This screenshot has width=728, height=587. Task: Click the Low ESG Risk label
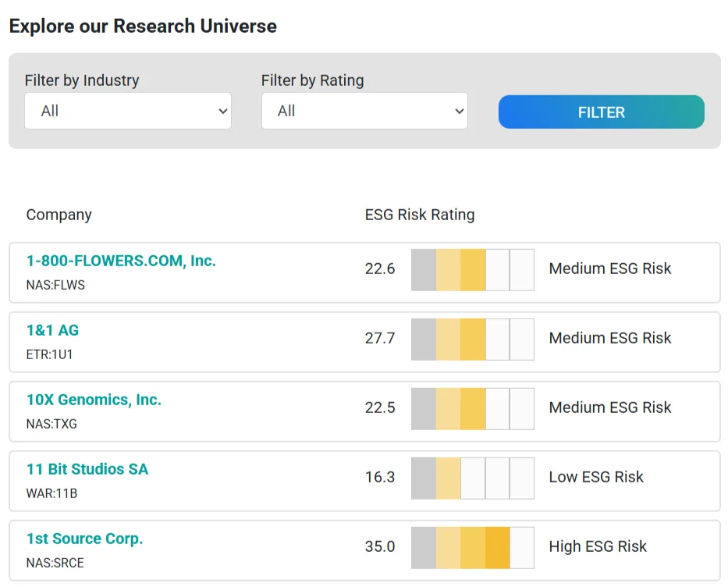point(596,477)
